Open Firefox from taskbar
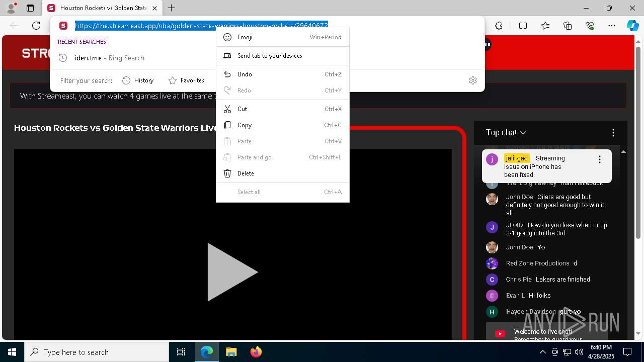Viewport: 644px width, 362px height. pos(256,352)
